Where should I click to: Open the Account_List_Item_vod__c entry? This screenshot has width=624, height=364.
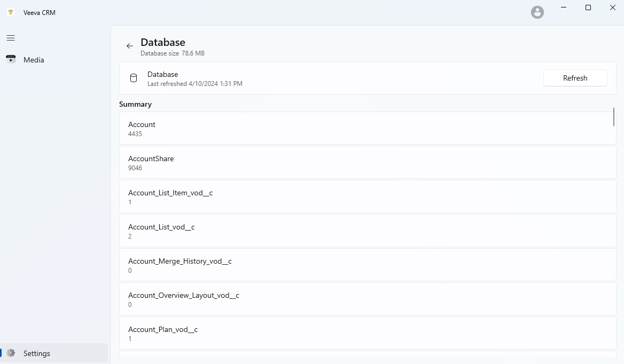point(367,197)
